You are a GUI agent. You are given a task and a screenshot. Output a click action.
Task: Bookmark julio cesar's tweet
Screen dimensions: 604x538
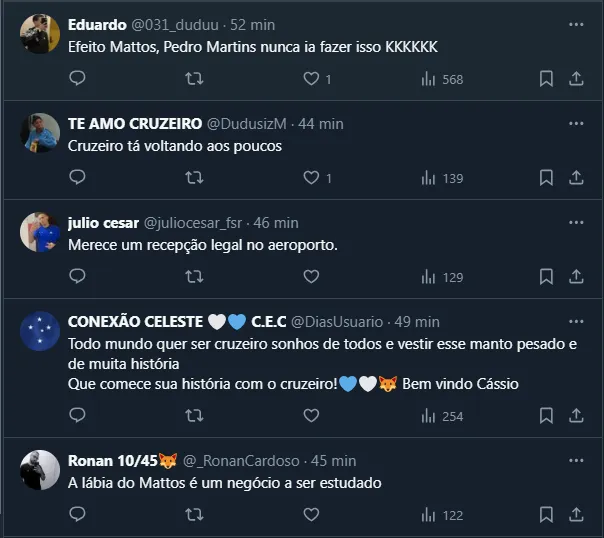tap(546, 277)
